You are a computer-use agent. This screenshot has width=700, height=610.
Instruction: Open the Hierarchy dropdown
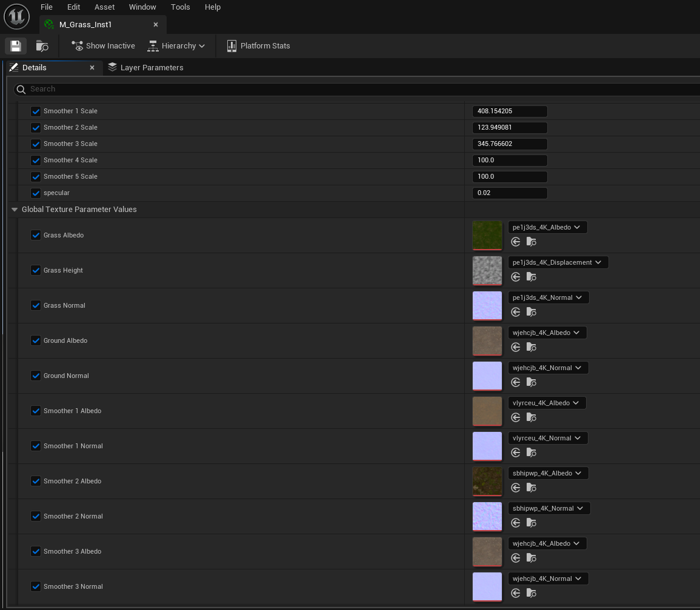tap(176, 46)
